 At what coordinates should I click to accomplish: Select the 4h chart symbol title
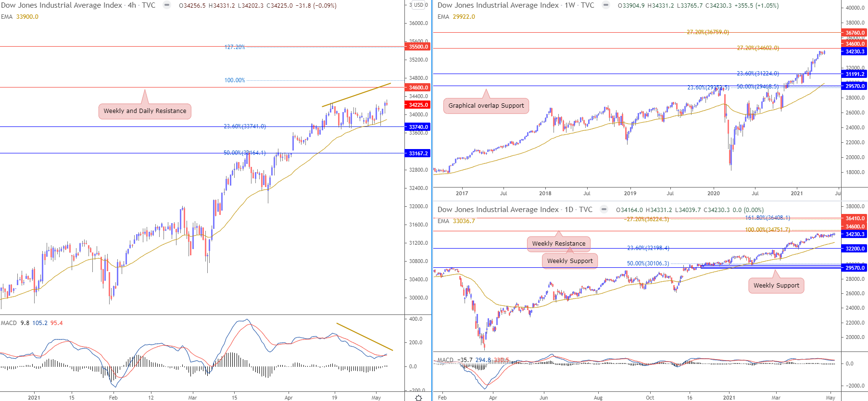click(78, 5)
